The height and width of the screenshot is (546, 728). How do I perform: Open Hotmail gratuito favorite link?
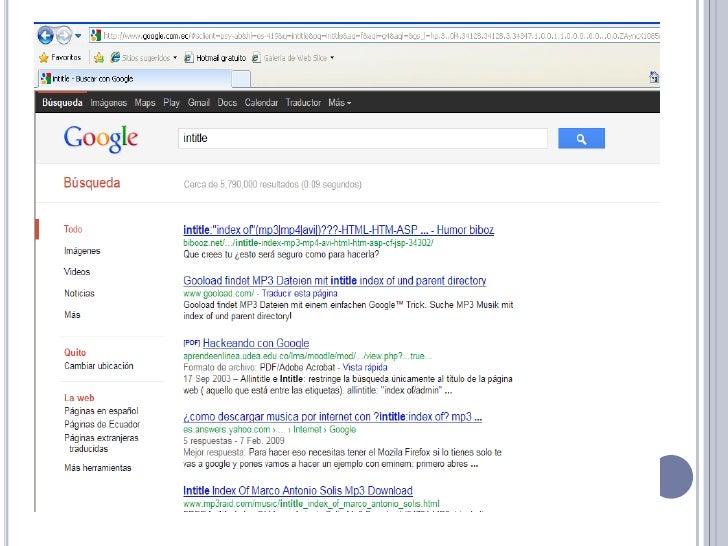coord(215,58)
